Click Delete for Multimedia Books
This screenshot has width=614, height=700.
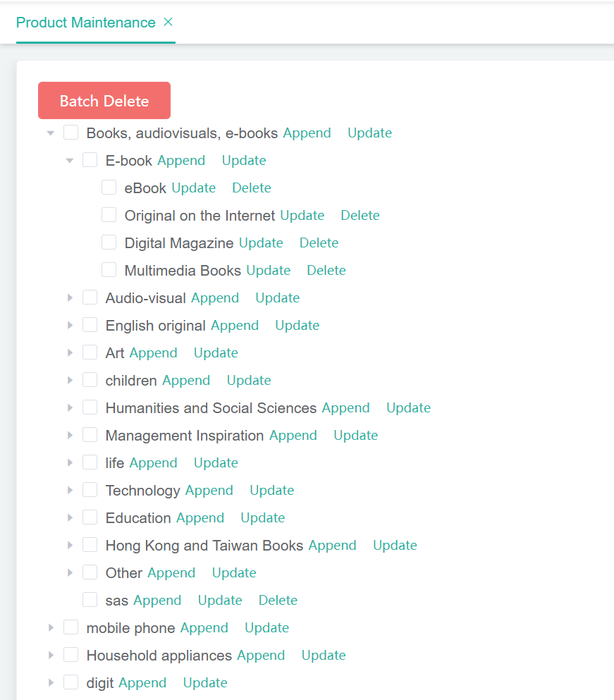click(x=326, y=271)
